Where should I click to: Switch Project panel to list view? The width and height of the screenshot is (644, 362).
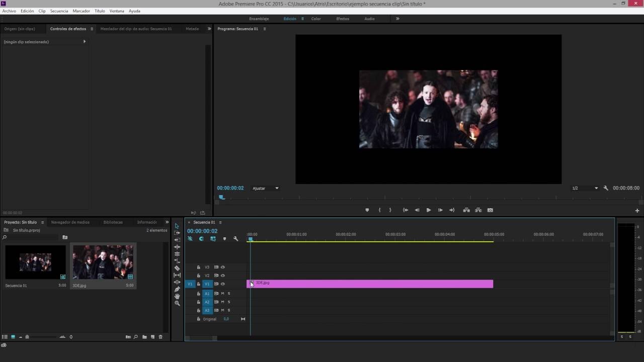[x=5, y=337]
